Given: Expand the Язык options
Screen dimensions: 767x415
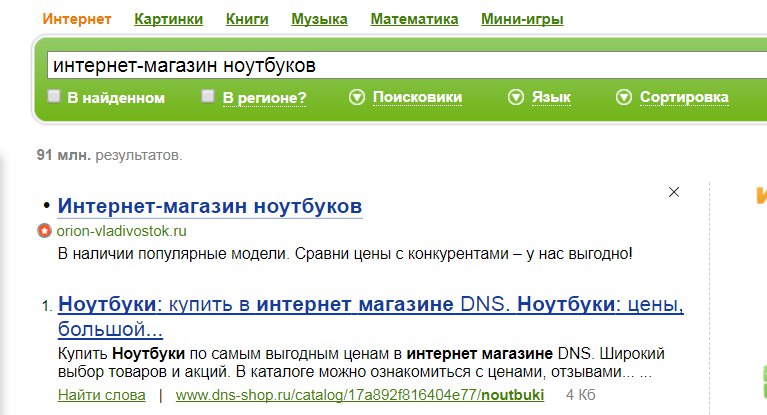Looking at the screenshot, I should [551, 97].
